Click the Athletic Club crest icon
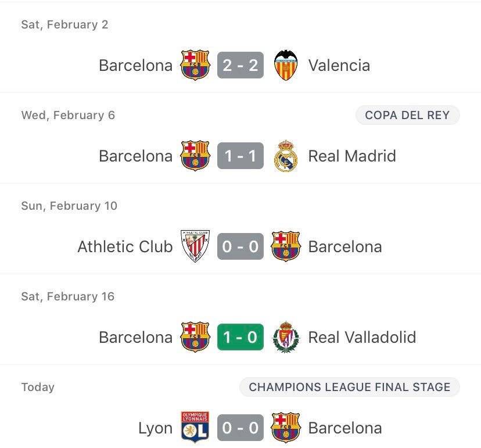The image size is (481, 448). (x=195, y=246)
